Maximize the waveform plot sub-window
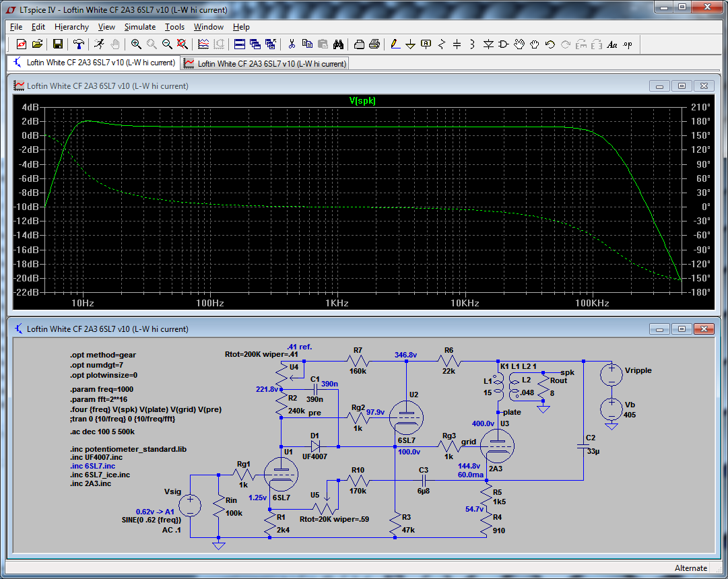This screenshot has width=728, height=579. pyautogui.click(x=682, y=86)
